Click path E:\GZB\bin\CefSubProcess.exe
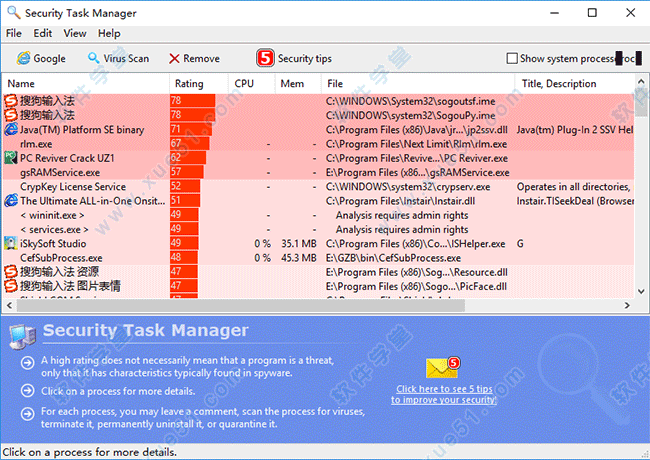This screenshot has width=650, height=460. (393, 258)
